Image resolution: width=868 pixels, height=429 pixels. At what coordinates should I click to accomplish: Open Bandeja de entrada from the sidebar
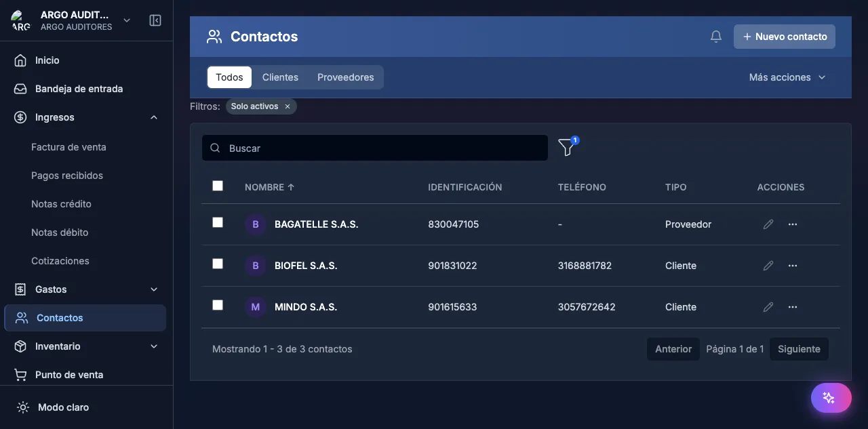78,88
